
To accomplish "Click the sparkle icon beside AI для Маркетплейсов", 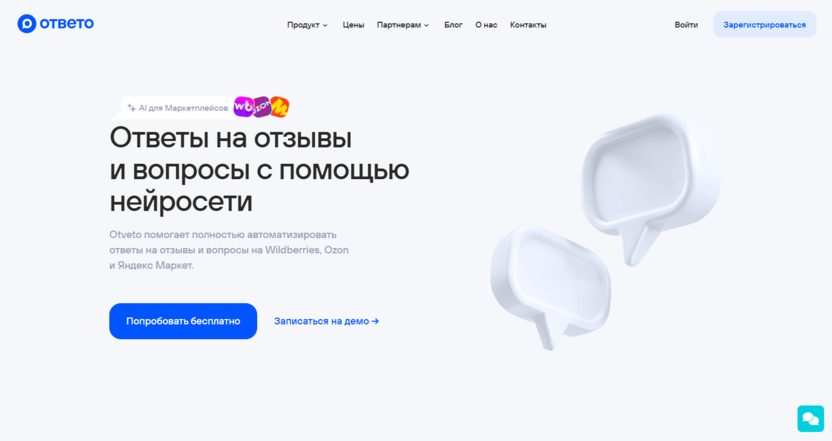I will (132, 108).
